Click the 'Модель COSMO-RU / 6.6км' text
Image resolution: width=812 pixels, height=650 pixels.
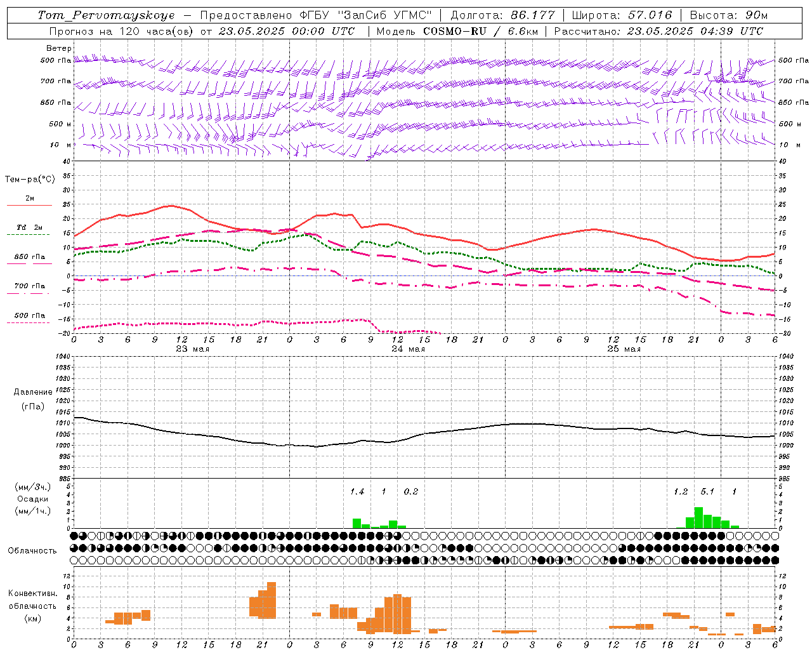pyautogui.click(x=457, y=31)
